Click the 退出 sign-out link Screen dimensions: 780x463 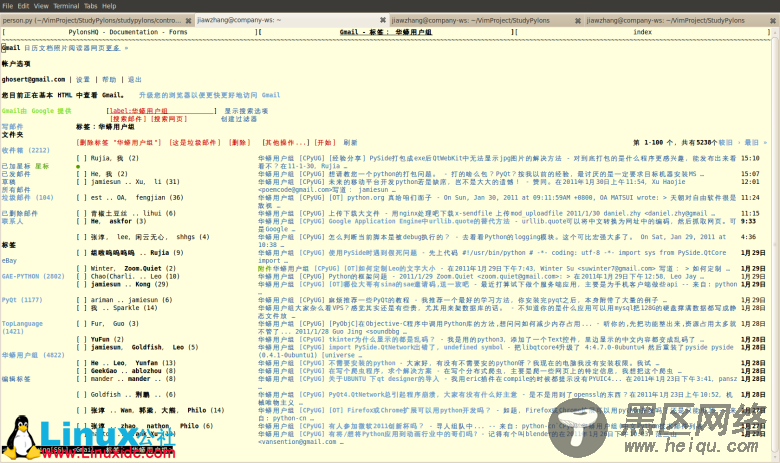[x=135, y=80]
